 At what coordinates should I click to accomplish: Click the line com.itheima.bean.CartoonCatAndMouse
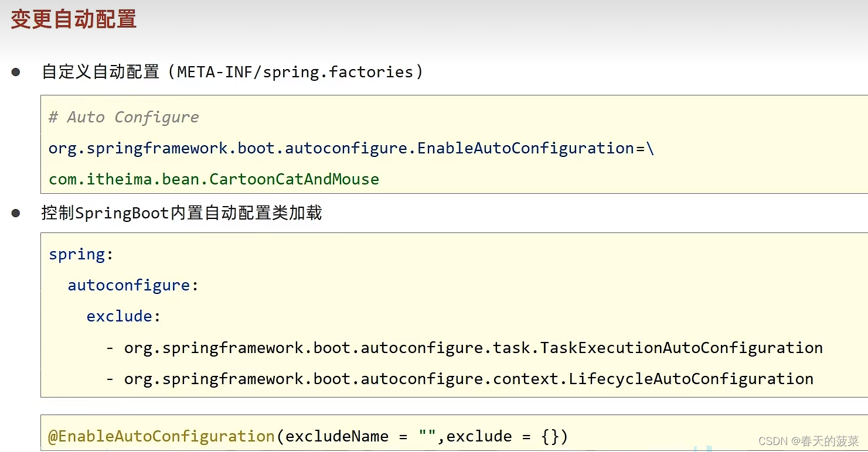click(214, 179)
